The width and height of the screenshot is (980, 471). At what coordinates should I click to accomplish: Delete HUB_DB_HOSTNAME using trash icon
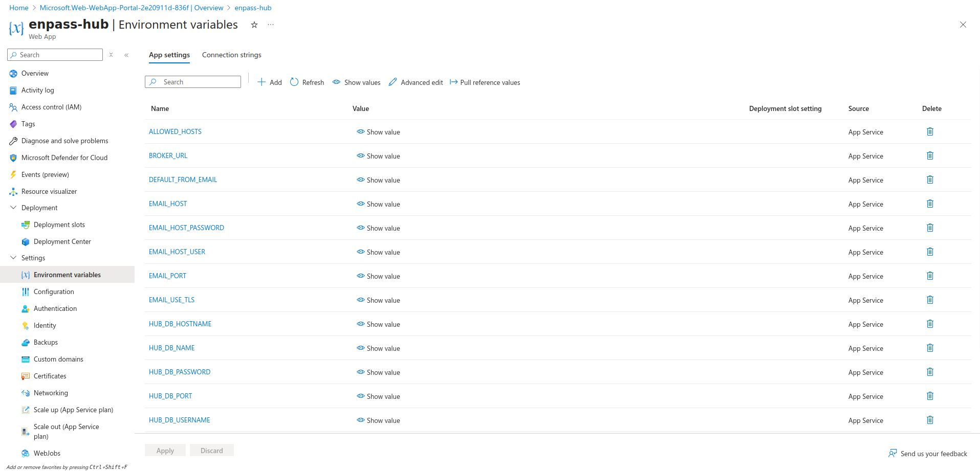pyautogui.click(x=930, y=324)
